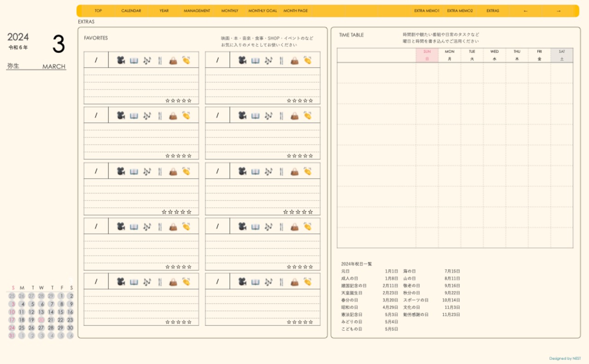Jump to the MANAGEMENT tab
This screenshot has height=364, width=589.
(x=197, y=11)
